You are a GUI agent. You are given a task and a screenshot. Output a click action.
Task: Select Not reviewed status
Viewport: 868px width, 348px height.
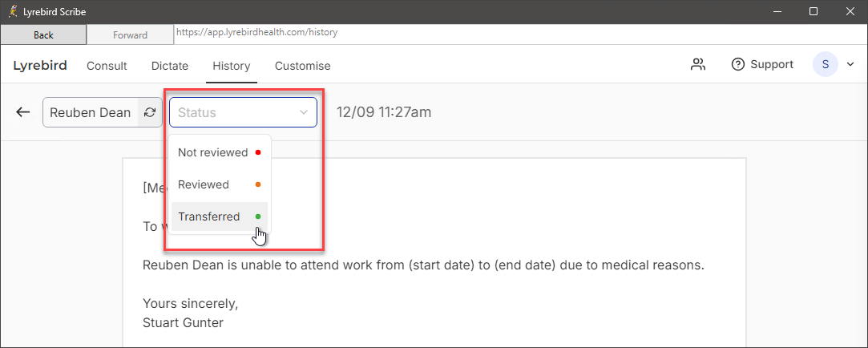(x=220, y=152)
